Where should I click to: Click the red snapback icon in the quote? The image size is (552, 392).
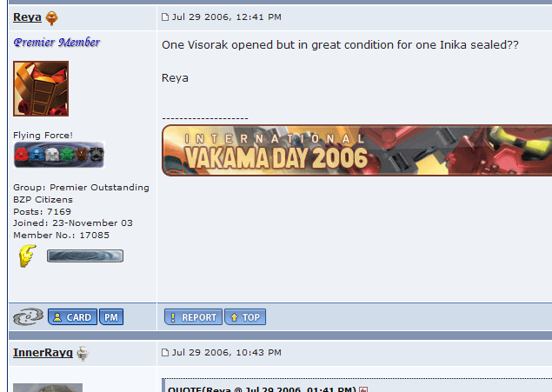363,389
